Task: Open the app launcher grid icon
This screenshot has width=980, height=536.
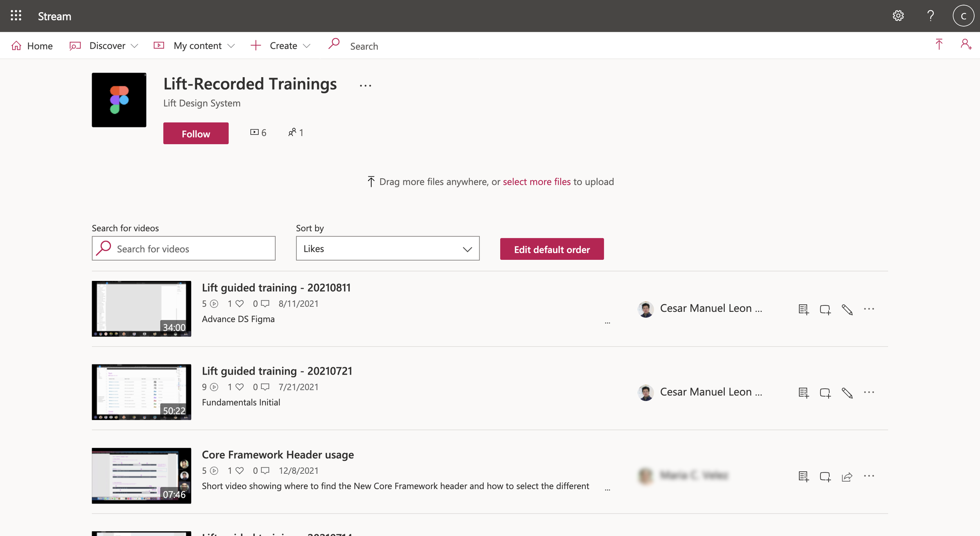Action: pyautogui.click(x=16, y=16)
